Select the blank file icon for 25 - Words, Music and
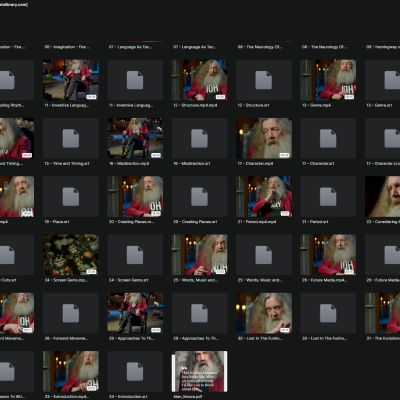The image size is (400, 400). click(x=264, y=255)
